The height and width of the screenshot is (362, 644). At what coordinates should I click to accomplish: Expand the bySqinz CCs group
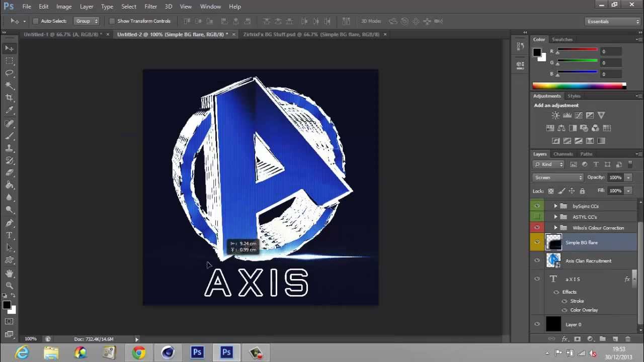pyautogui.click(x=555, y=206)
